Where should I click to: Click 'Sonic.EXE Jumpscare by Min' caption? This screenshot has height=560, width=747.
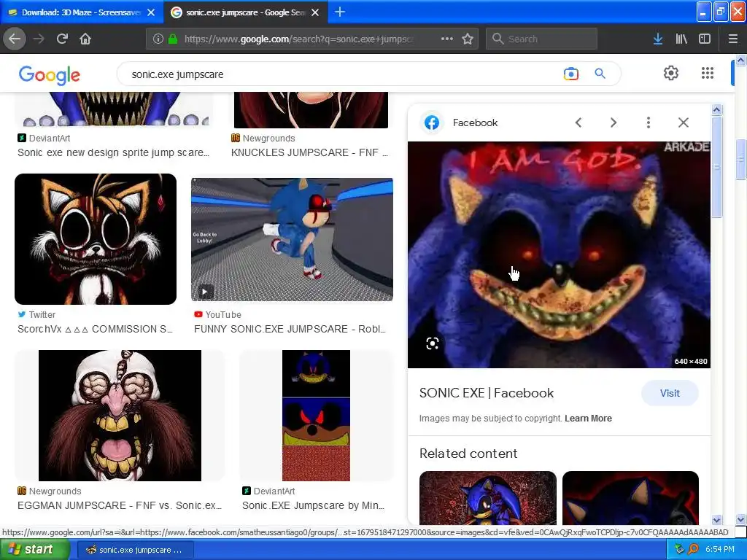[x=313, y=506]
